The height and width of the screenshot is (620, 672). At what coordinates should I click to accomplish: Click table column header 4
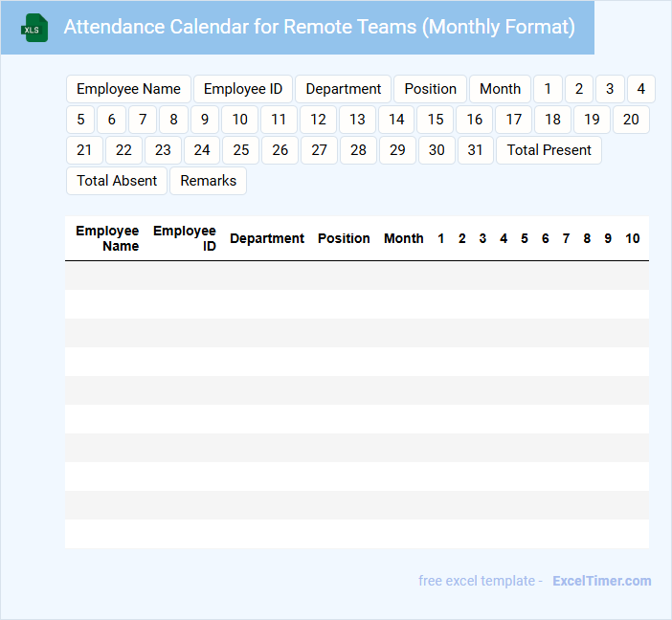point(504,238)
